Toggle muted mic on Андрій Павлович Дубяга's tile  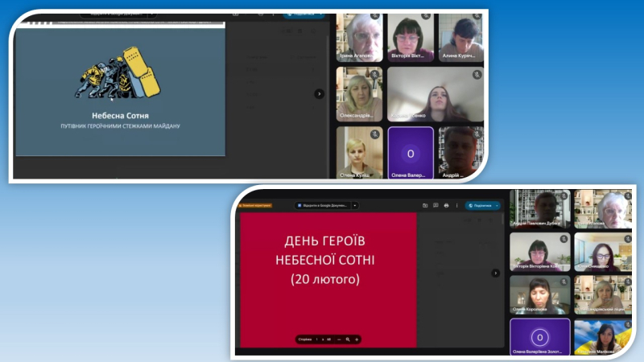563,195
